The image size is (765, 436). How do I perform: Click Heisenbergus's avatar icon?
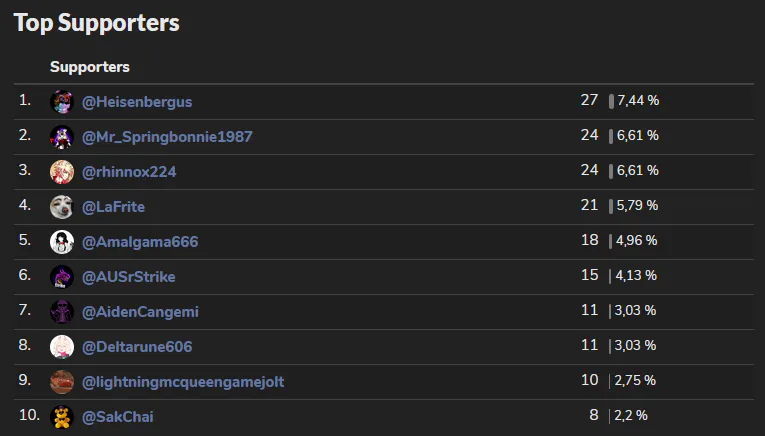(x=62, y=102)
